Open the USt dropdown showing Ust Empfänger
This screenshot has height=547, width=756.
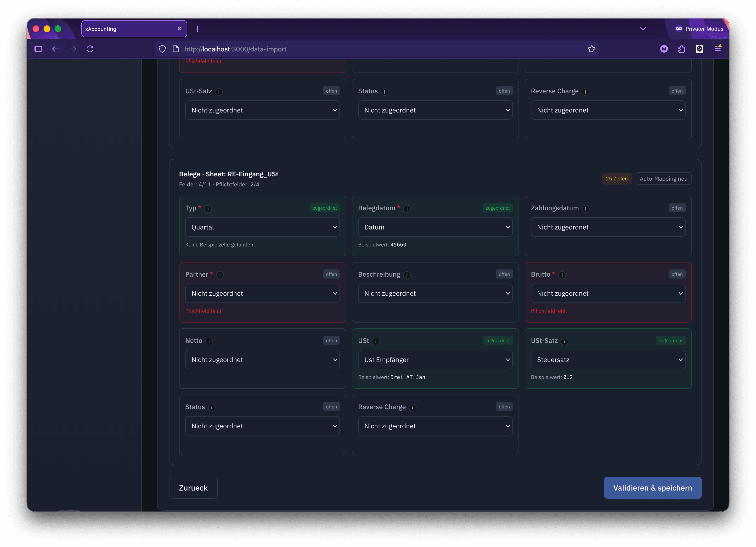(435, 360)
